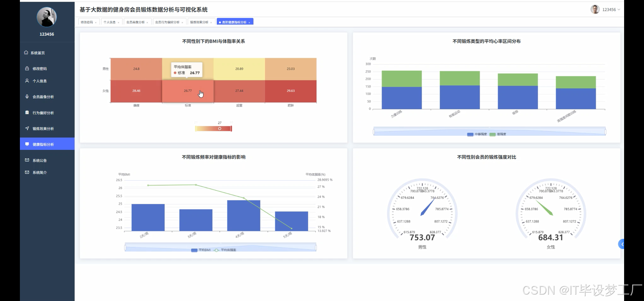Close the 修改密码 tab with its x

96,23
